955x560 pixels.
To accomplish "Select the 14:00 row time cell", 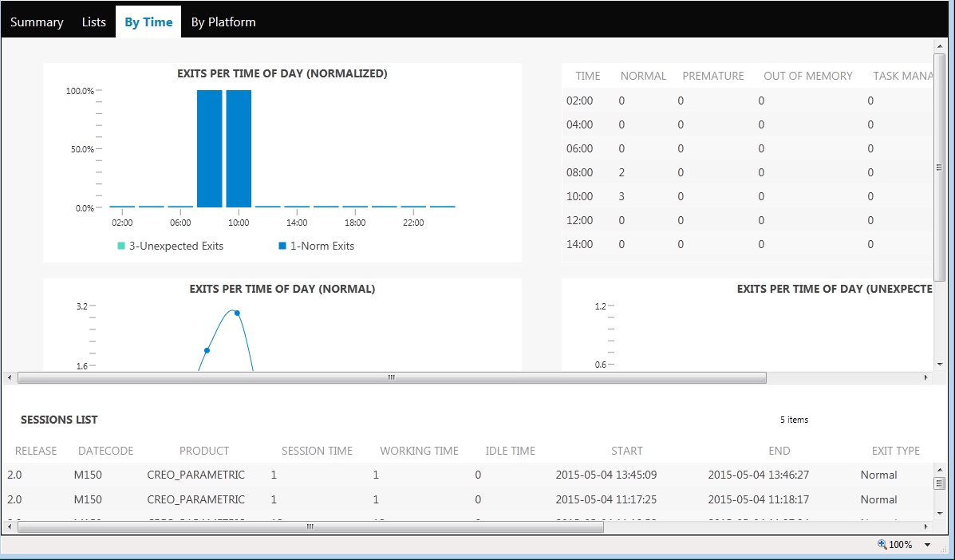I will 579,244.
